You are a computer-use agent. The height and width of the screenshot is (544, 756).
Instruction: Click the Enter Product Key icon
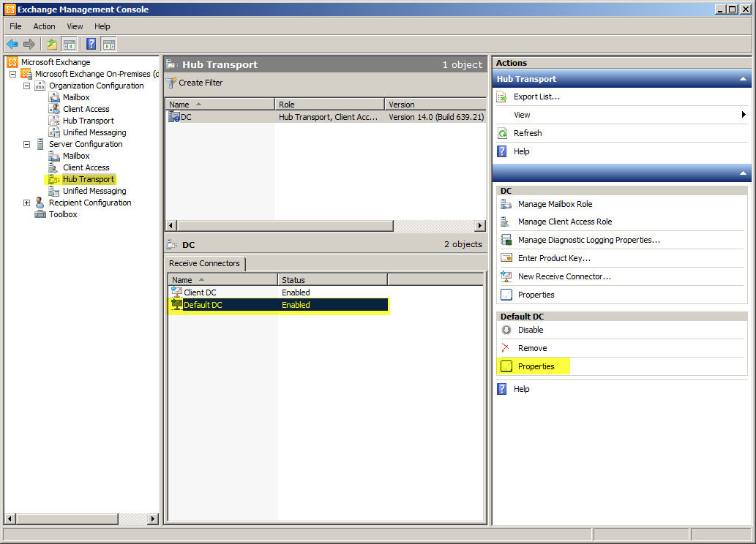click(x=506, y=258)
